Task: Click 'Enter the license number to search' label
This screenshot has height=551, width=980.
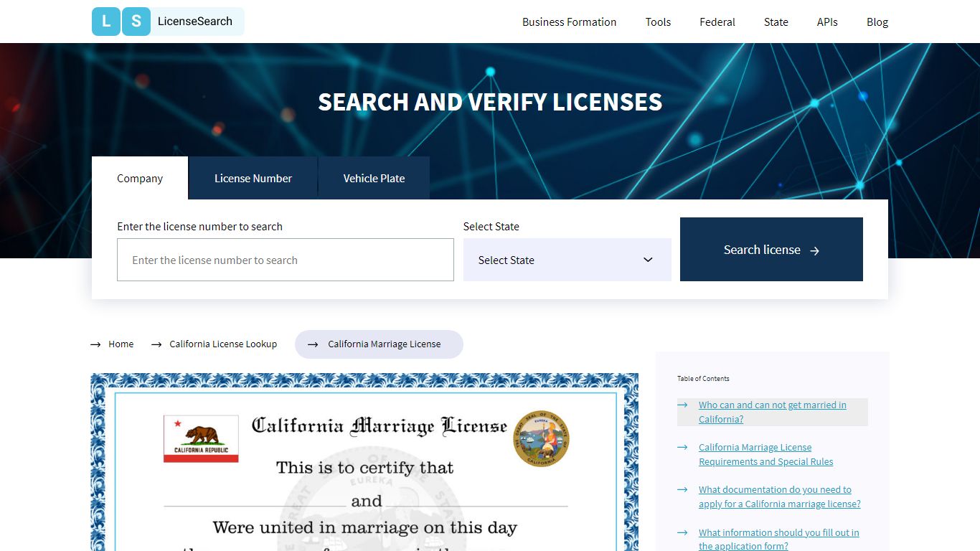Action: [199, 226]
